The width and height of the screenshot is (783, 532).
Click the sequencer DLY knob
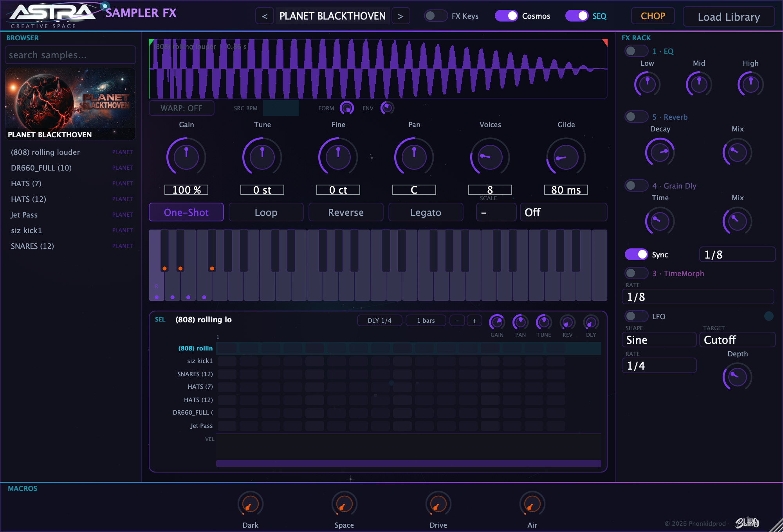pyautogui.click(x=591, y=322)
